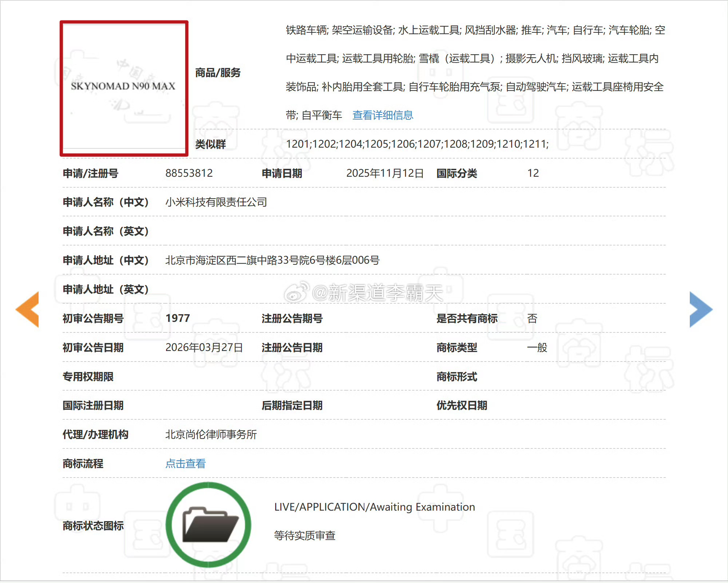Click the 商标类型 label

457,348
